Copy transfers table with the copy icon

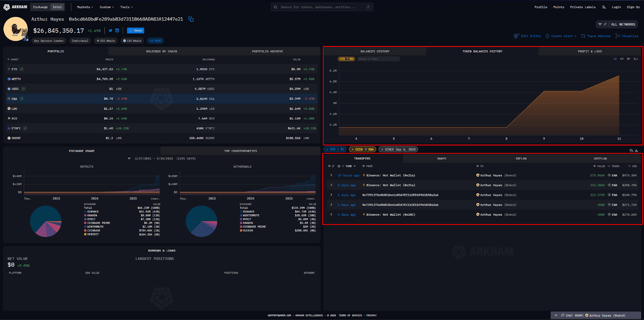(631, 151)
